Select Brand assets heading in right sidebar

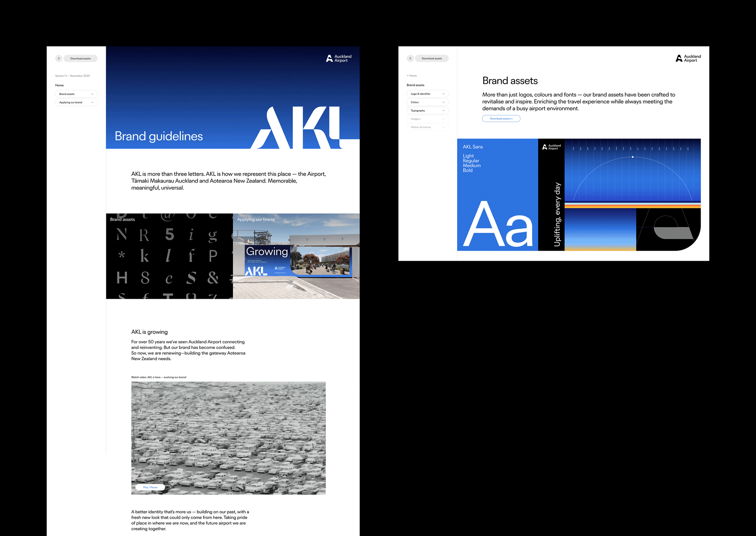click(x=415, y=85)
